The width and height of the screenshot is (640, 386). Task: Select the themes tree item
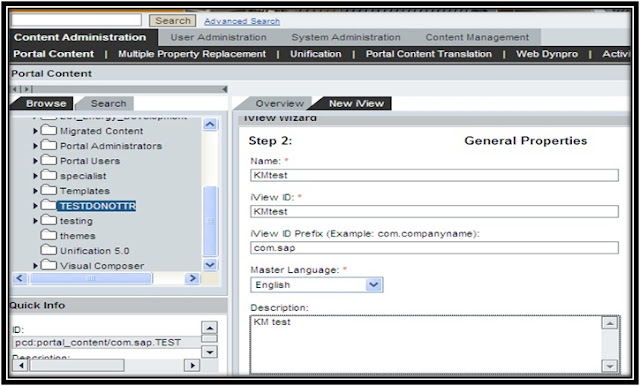tap(78, 236)
